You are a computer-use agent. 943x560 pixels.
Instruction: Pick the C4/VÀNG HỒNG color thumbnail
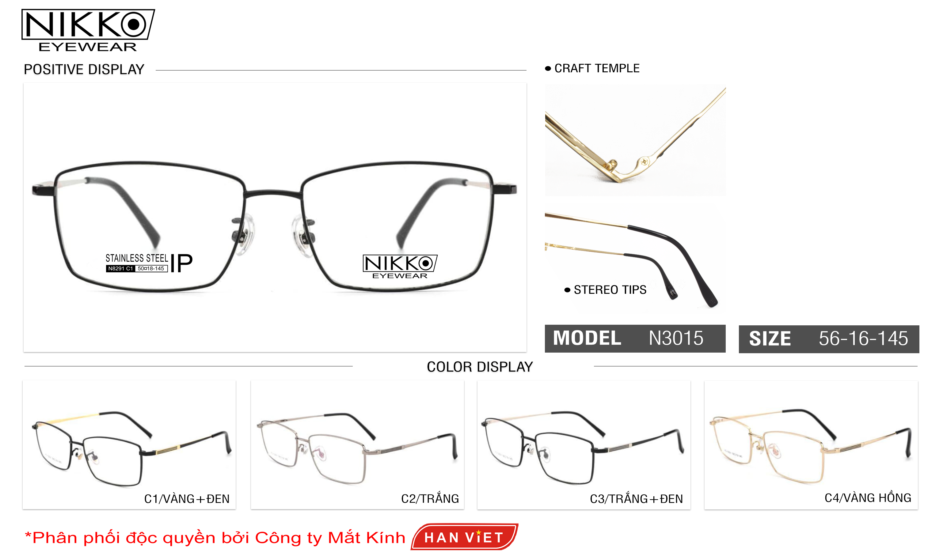811,445
